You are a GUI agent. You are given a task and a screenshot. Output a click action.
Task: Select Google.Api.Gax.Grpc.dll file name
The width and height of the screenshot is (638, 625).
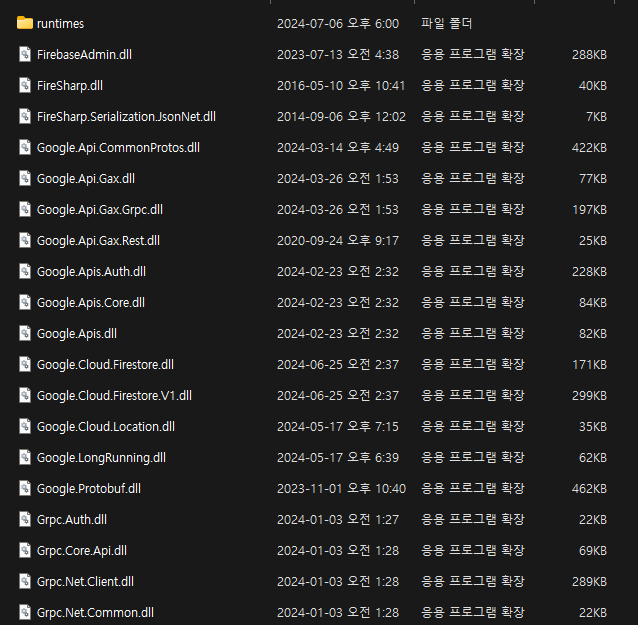pyautogui.click(x=100, y=210)
